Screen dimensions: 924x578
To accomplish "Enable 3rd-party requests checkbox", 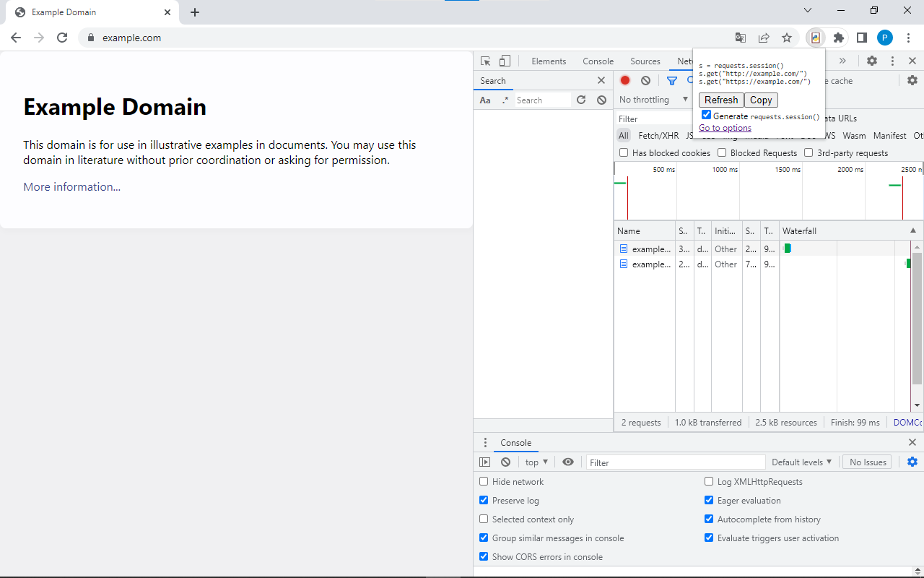I will pos(808,152).
